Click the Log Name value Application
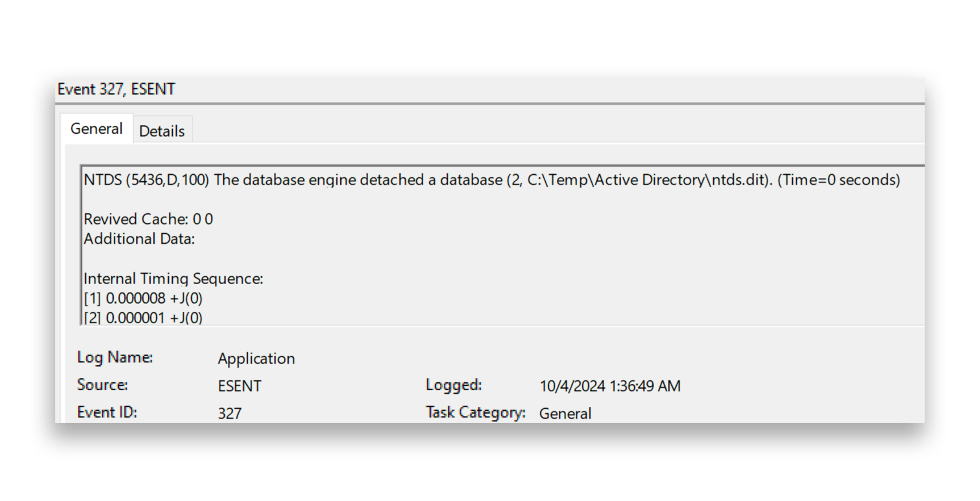Image resolution: width=980 pixels, height=501 pixels. point(256,359)
